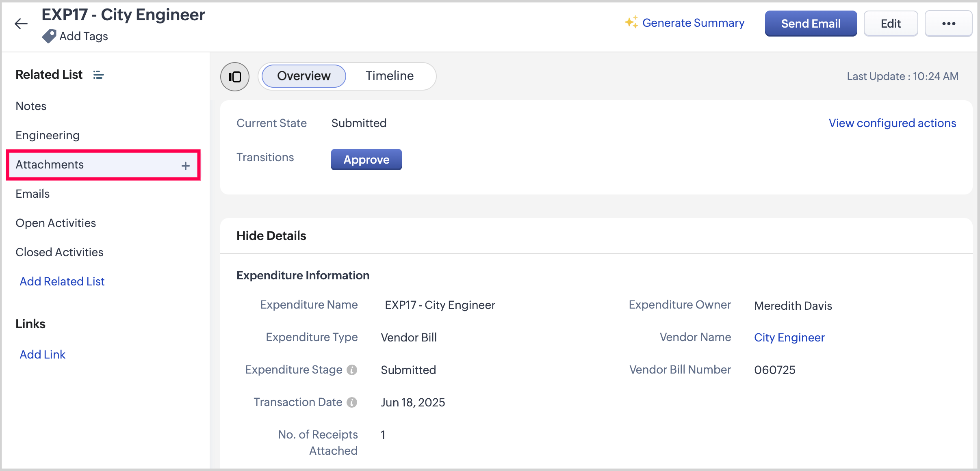This screenshot has height=471, width=980.
Task: Click Add Related List link
Action: pyautogui.click(x=62, y=281)
